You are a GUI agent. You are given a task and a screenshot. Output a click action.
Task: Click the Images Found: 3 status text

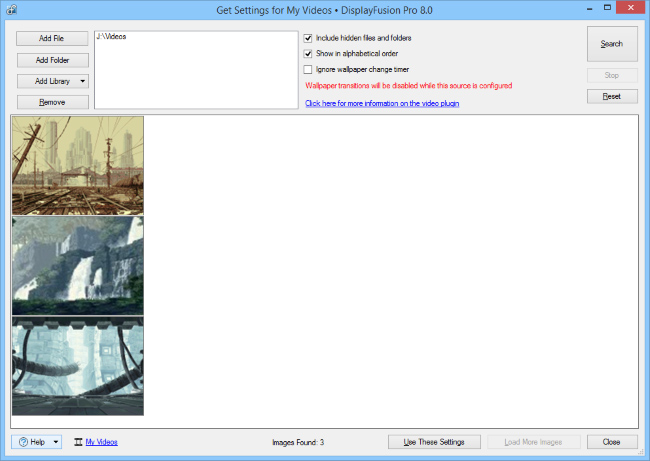(298, 442)
